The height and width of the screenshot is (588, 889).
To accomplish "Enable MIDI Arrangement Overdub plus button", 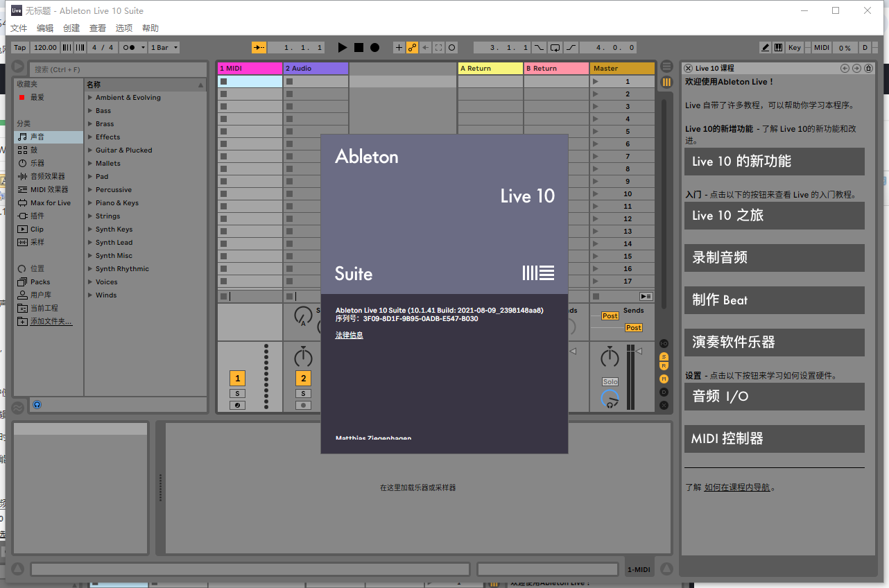I will [x=399, y=48].
